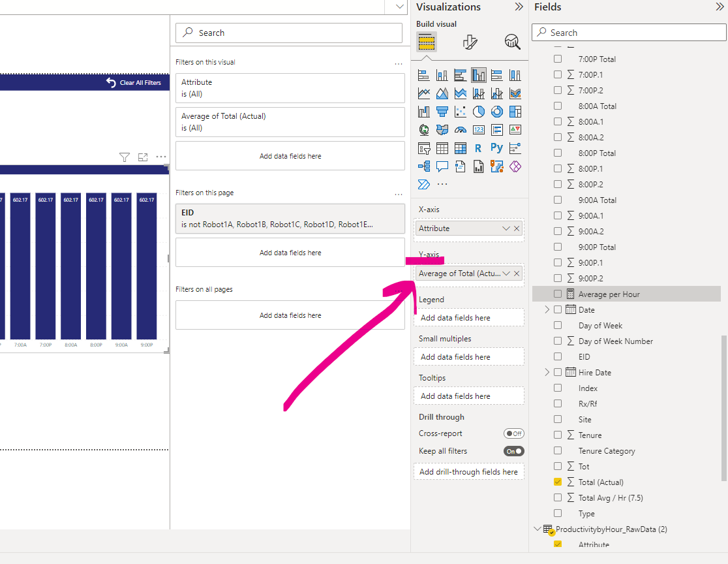The height and width of the screenshot is (564, 728).
Task: Open Filters on this visual options
Action: pyautogui.click(x=399, y=64)
